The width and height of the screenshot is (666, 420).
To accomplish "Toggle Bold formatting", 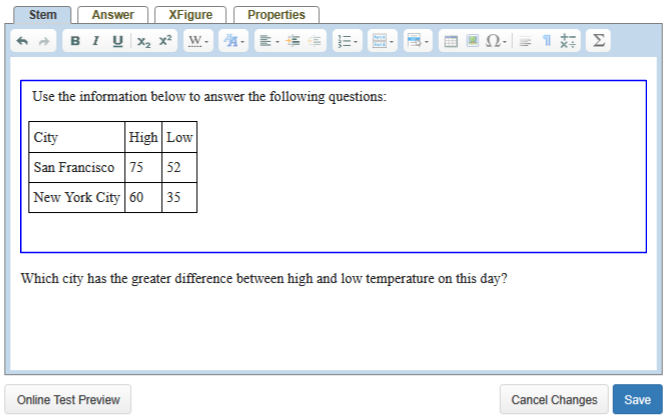I will point(75,41).
